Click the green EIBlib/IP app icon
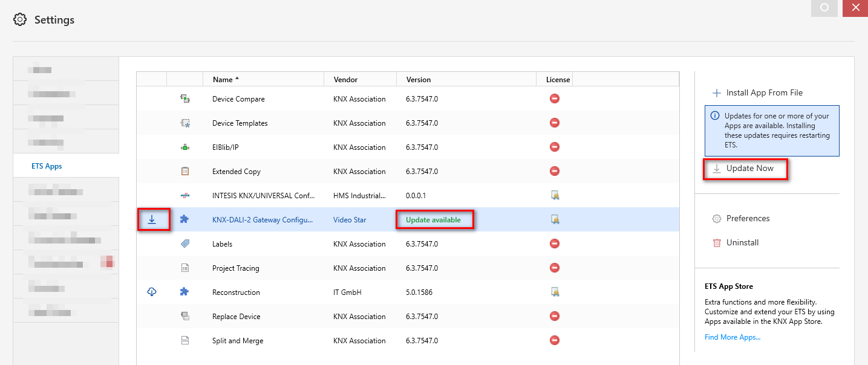The image size is (868, 365). pos(184,147)
